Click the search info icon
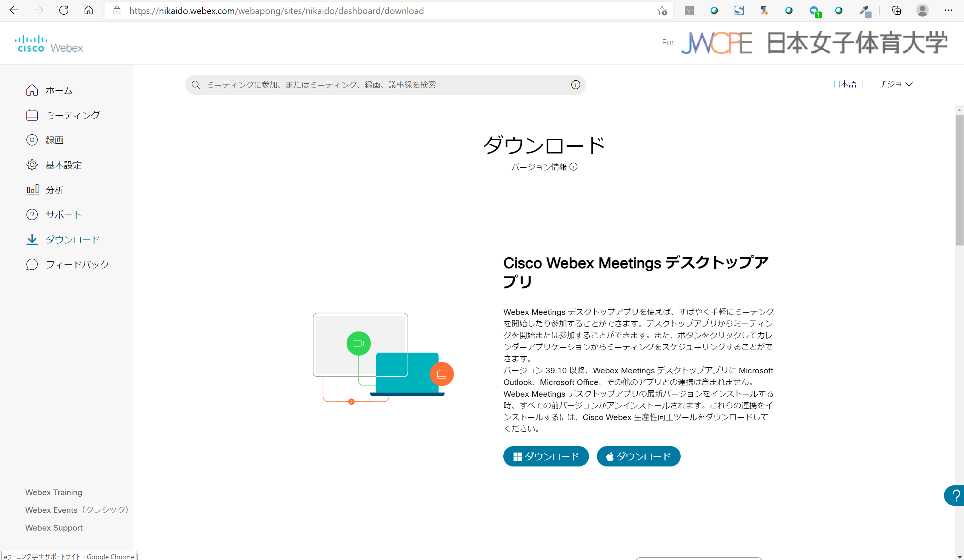The image size is (964, 560). [x=575, y=85]
